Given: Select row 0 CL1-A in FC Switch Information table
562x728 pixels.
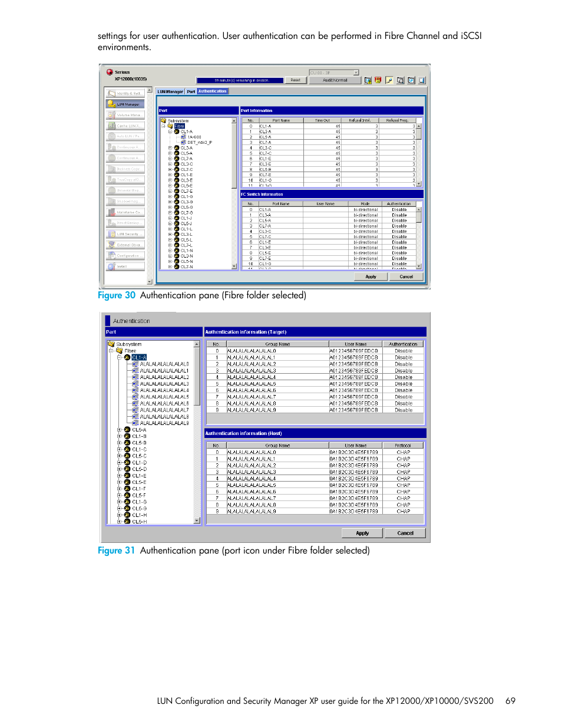Looking at the screenshot, I should pyautogui.click(x=329, y=210).
